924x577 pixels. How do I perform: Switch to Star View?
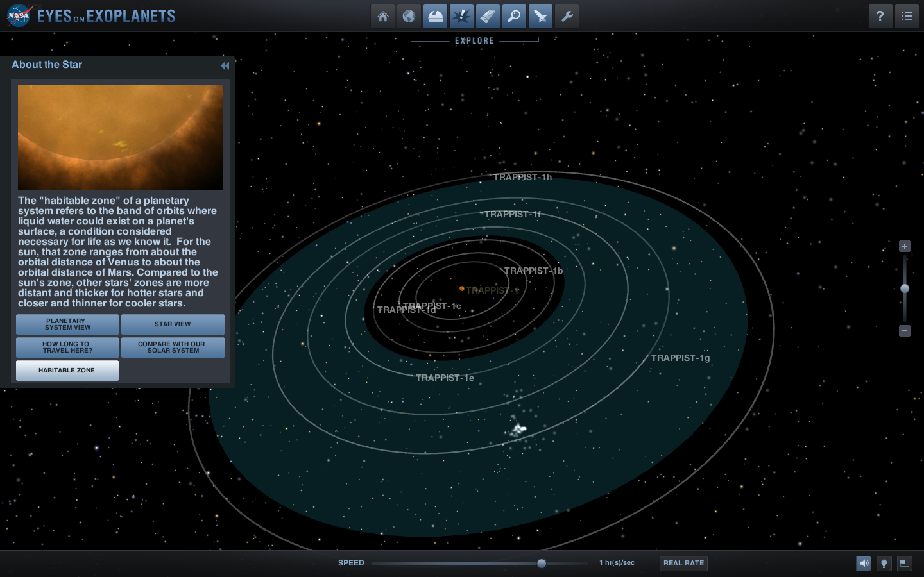[x=173, y=324]
